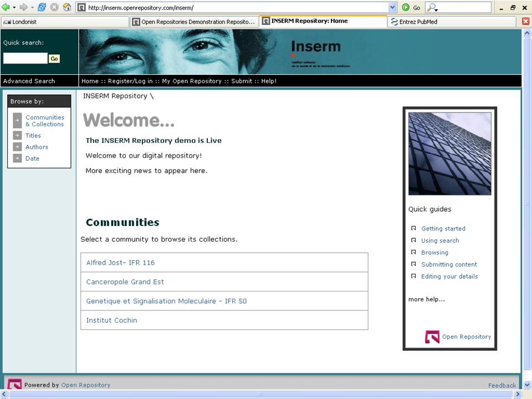Browse by Date link

(32, 158)
